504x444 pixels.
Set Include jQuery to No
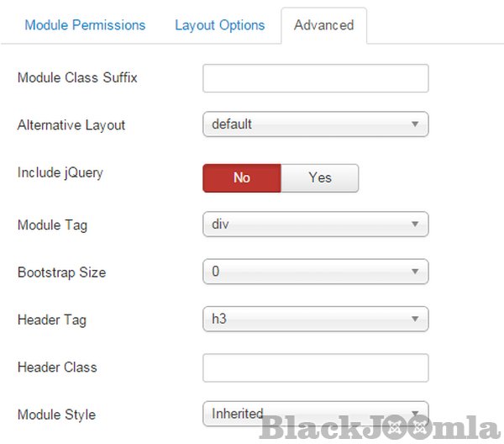point(242,177)
